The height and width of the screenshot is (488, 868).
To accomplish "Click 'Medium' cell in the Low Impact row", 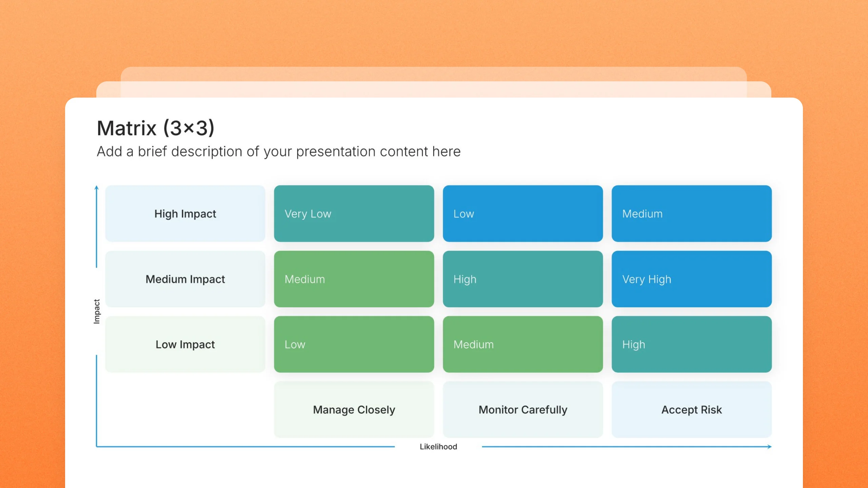I will pyautogui.click(x=523, y=344).
